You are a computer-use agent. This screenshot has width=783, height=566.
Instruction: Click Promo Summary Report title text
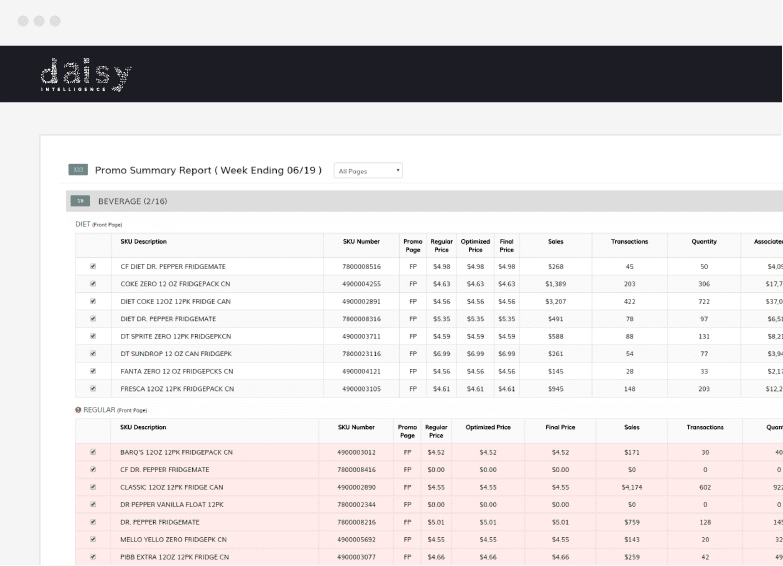(208, 170)
